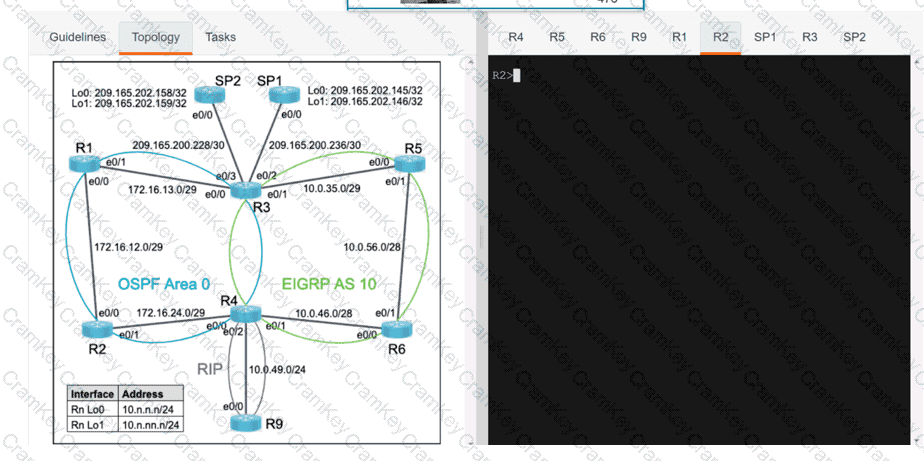Image resolution: width=924 pixels, height=461 pixels.
Task: Click the R2 router icon in topology
Action: (x=97, y=330)
